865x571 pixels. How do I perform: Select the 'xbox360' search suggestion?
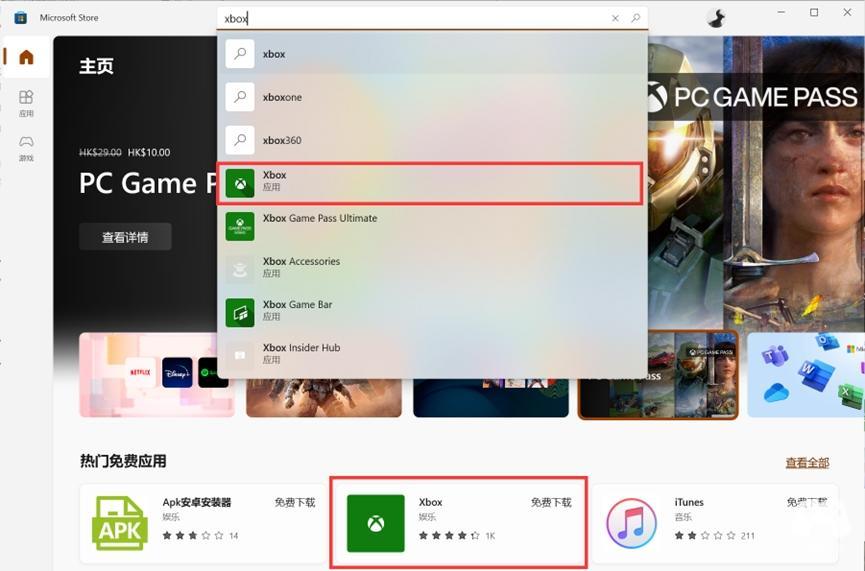pos(432,140)
